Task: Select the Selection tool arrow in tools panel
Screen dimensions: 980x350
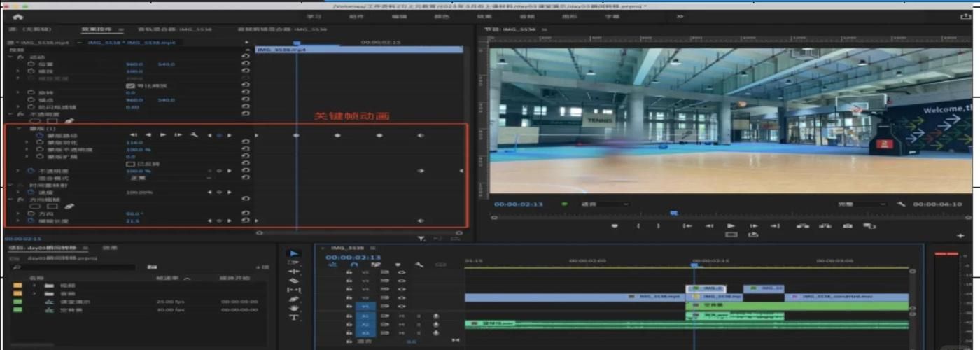Action: [x=294, y=253]
